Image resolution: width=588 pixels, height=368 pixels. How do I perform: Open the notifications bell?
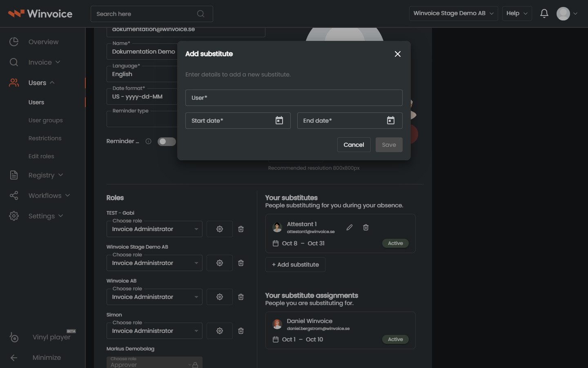click(x=544, y=13)
